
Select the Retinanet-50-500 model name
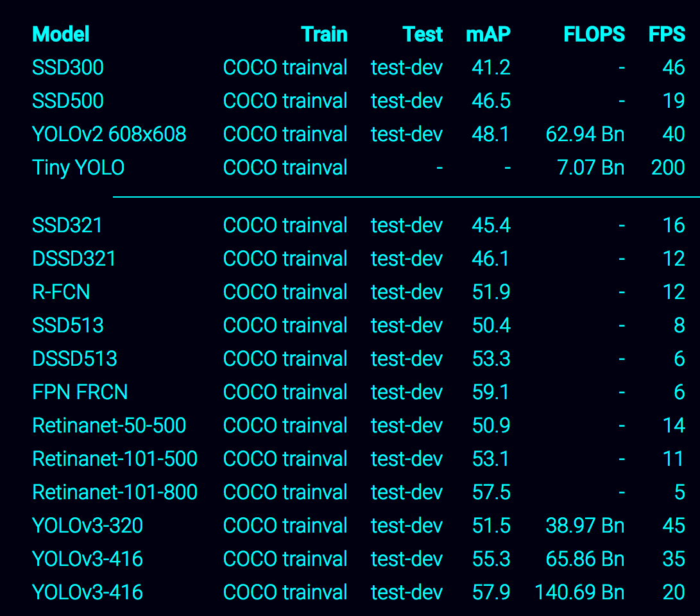(x=108, y=425)
